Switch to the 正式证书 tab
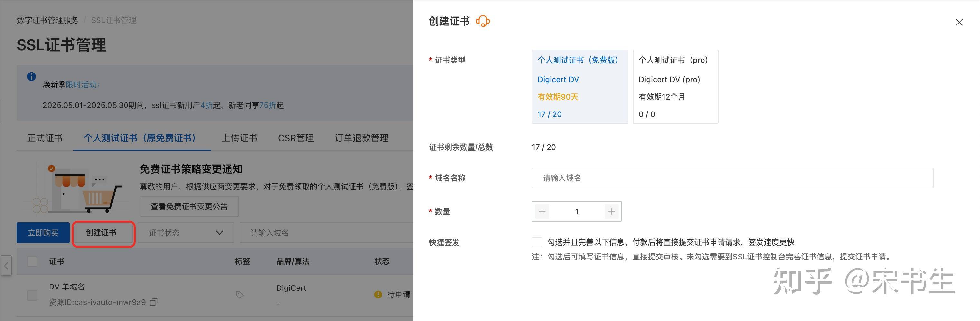This screenshot has height=321, width=980. tap(45, 138)
